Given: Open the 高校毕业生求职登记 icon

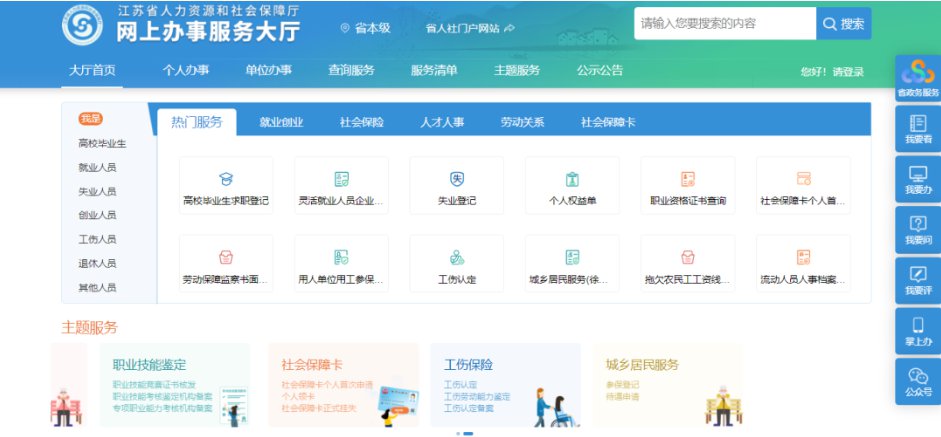Looking at the screenshot, I should (x=226, y=180).
